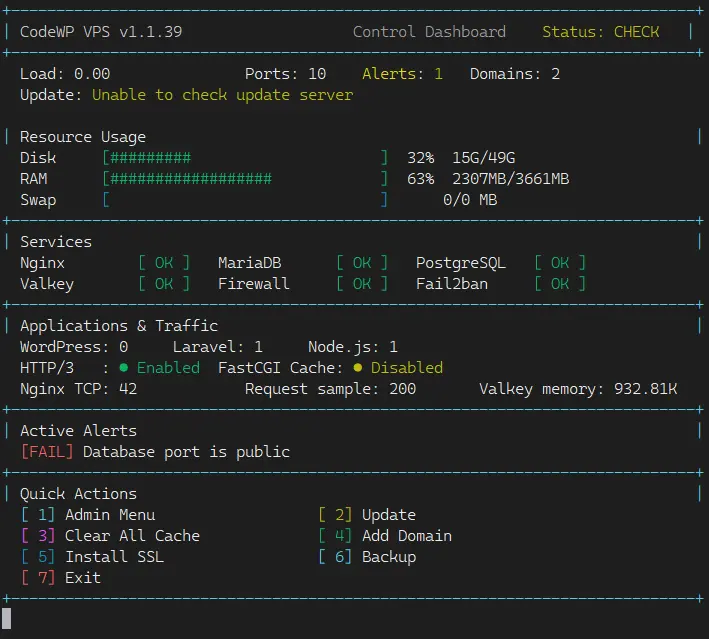Image resolution: width=709 pixels, height=639 pixels.
Task: Click the '0/0 MB' swap value
Action: coord(470,199)
